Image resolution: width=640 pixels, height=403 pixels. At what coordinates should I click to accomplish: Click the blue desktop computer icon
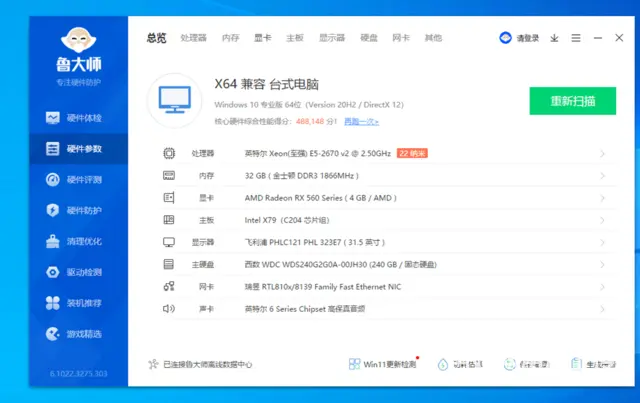pyautogui.click(x=175, y=100)
